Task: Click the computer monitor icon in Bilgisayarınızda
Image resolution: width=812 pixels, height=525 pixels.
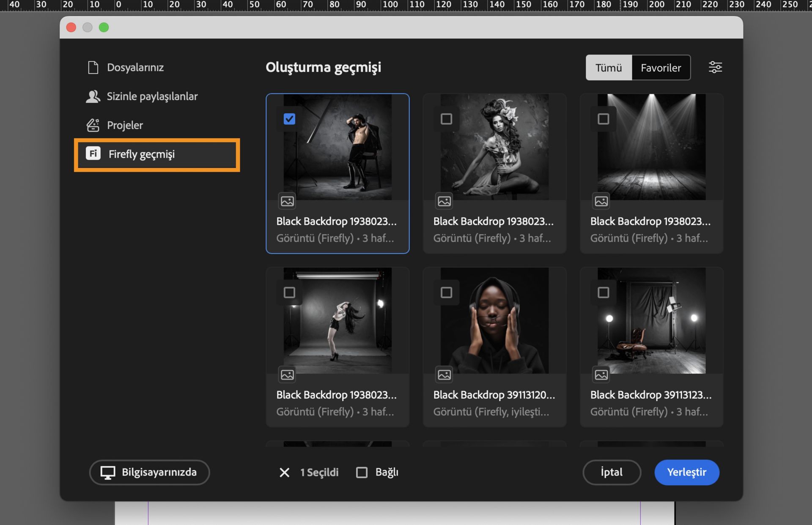Action: tap(108, 472)
